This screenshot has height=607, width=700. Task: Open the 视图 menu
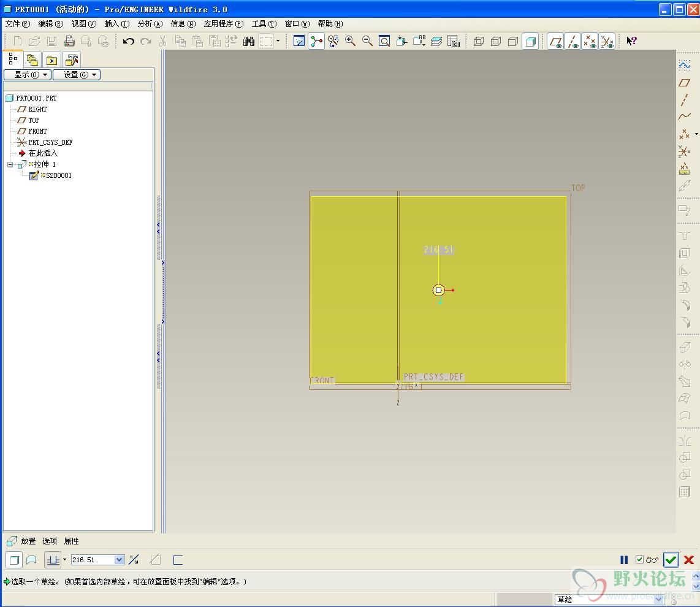click(x=84, y=24)
